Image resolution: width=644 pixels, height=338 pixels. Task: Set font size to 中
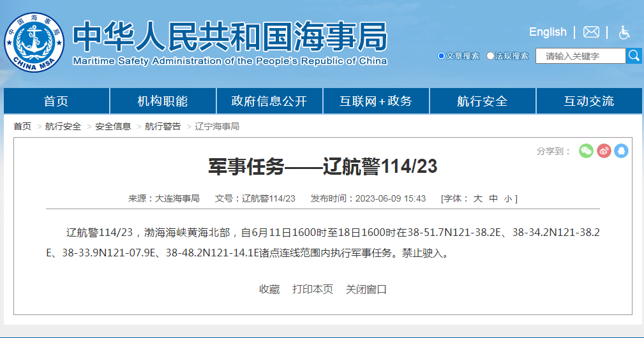point(493,198)
